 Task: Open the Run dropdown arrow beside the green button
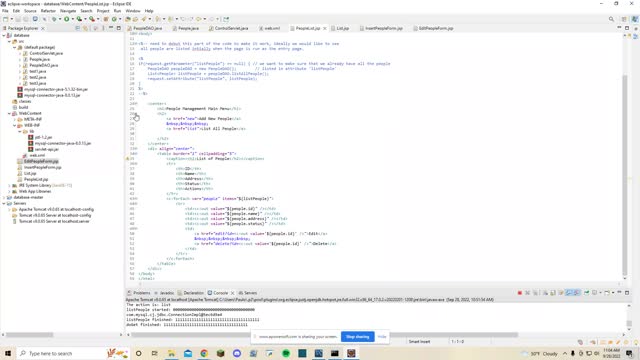tap(73, 19)
